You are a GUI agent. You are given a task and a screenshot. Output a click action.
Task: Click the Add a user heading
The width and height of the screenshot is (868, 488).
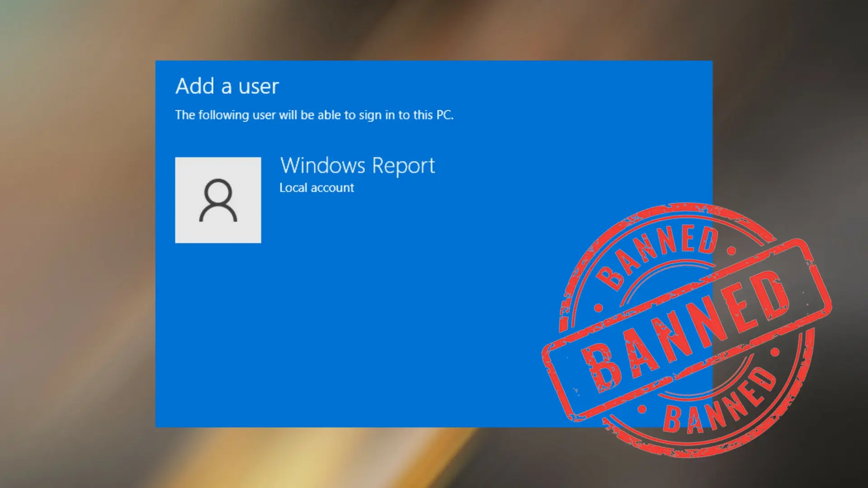click(x=227, y=87)
